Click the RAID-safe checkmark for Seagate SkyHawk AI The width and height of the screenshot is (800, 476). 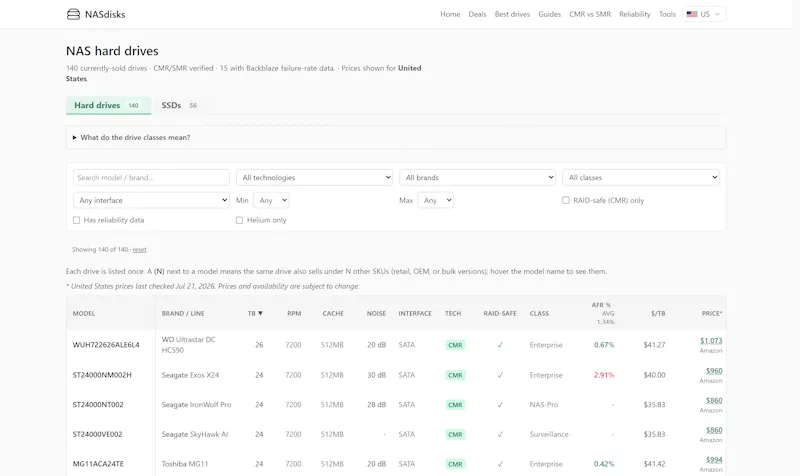point(500,434)
